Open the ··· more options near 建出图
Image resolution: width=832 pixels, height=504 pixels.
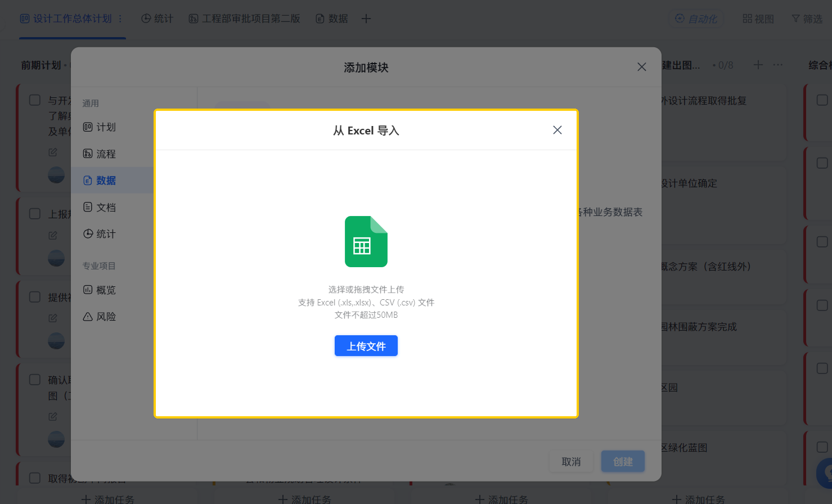point(777,65)
